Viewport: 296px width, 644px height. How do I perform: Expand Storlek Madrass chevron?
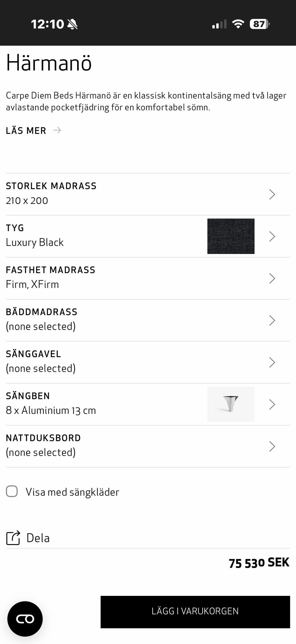(x=272, y=194)
